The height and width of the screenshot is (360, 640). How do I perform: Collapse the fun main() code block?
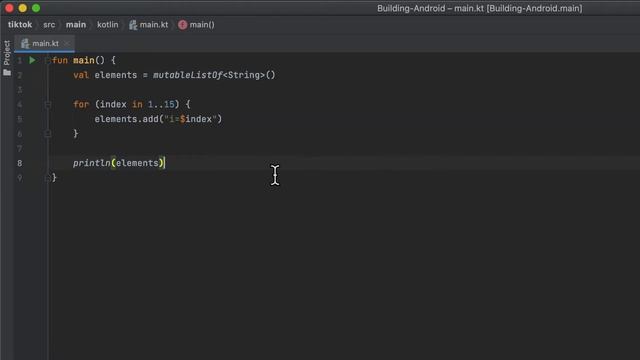click(x=47, y=60)
